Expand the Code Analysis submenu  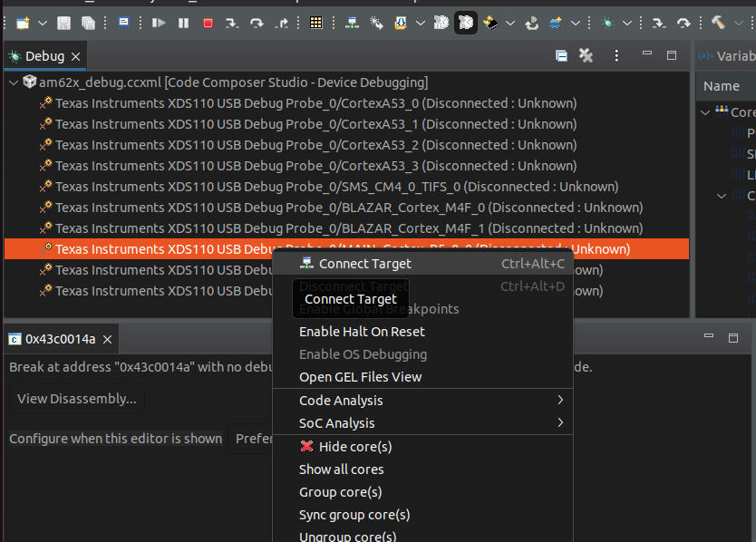422,401
